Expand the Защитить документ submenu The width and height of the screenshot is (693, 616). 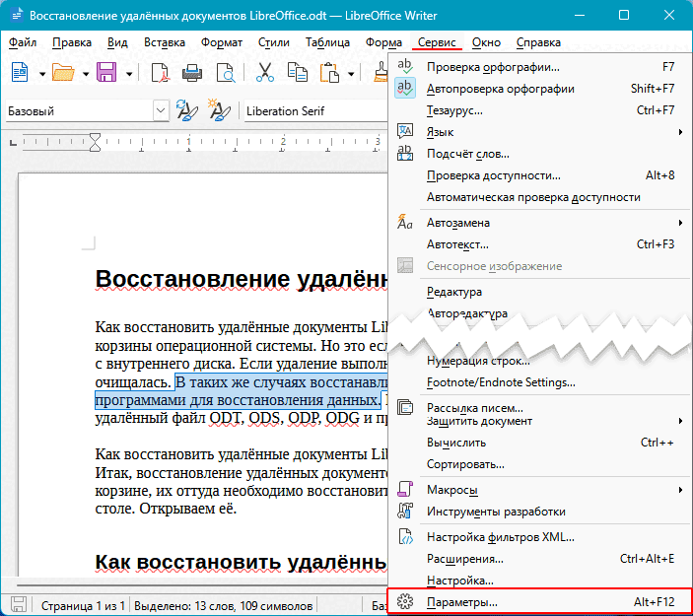pyautogui.click(x=539, y=421)
